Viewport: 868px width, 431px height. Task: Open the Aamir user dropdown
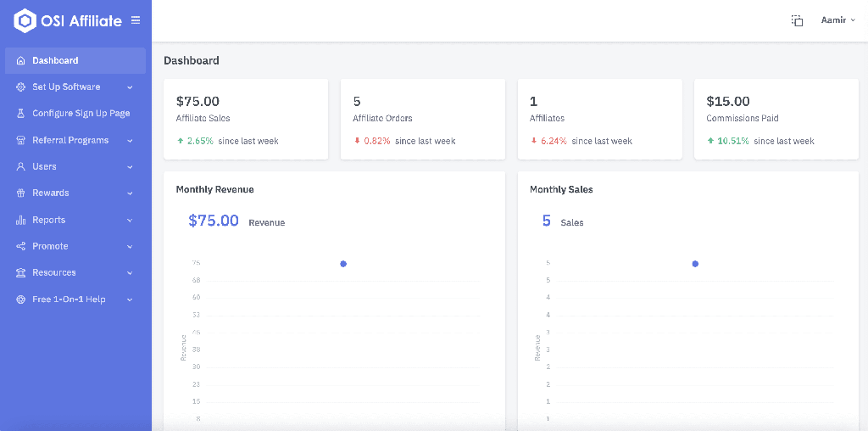[x=837, y=20]
